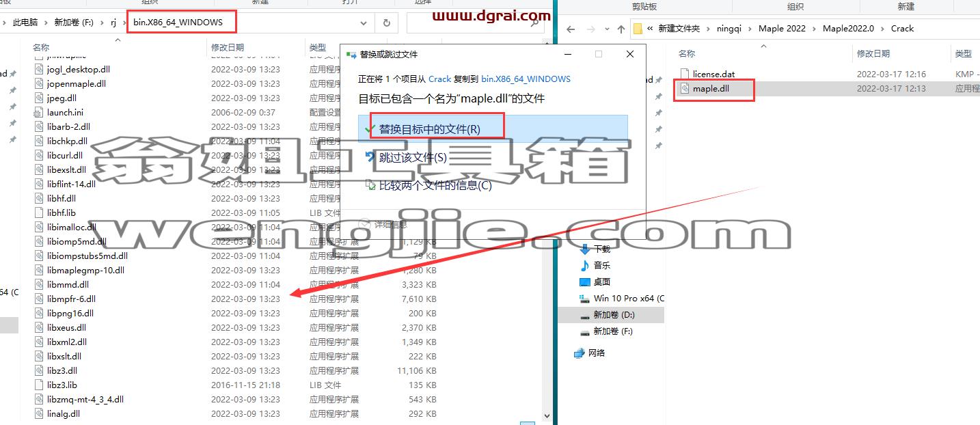Select launch.ini file
The image size is (980, 425).
(x=65, y=112)
